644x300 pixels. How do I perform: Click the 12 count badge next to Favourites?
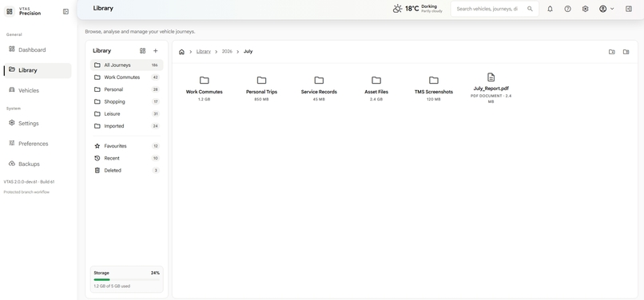pos(156,146)
